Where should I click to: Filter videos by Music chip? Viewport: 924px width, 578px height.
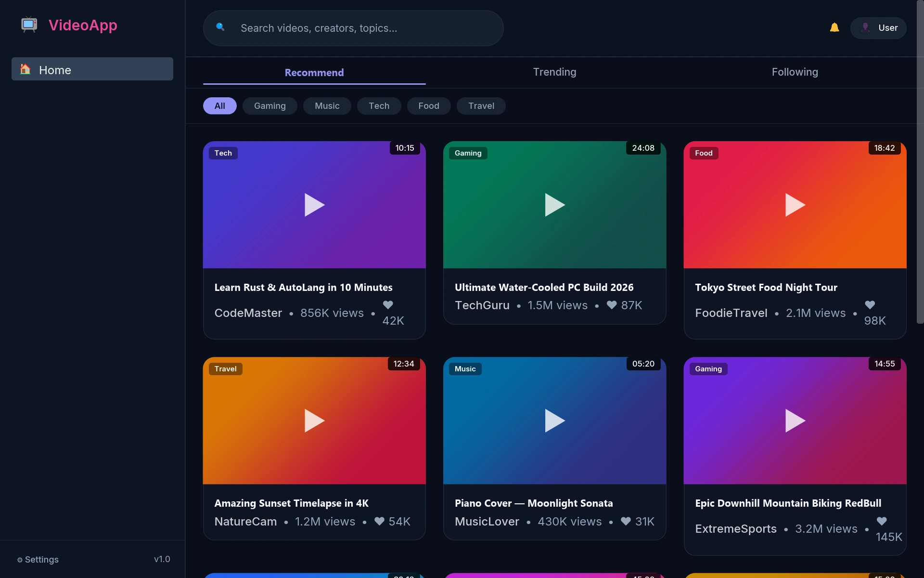tap(327, 106)
